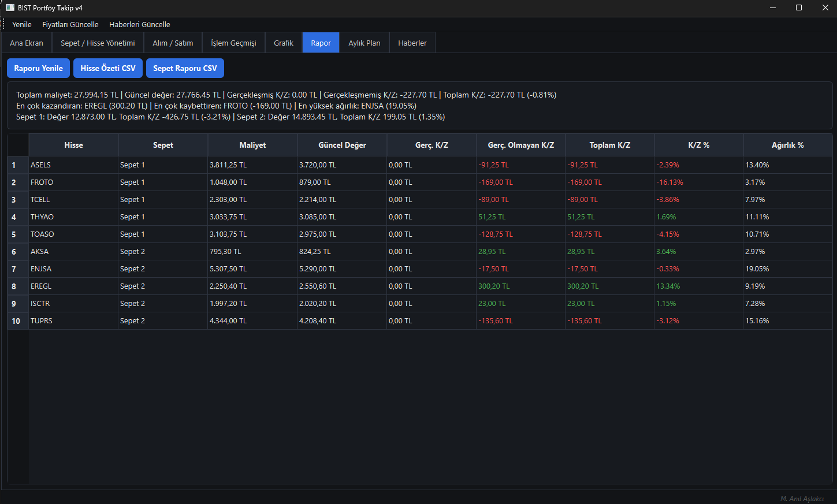Export with Hisse Özeti CSV button
The width and height of the screenshot is (837, 504).
[108, 68]
